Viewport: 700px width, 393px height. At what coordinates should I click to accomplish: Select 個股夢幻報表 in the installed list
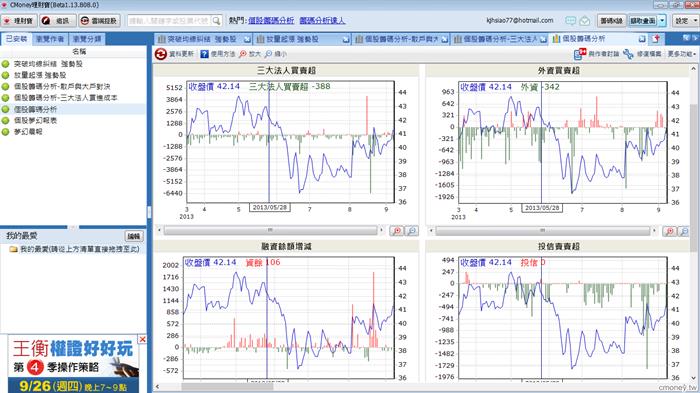coord(35,121)
